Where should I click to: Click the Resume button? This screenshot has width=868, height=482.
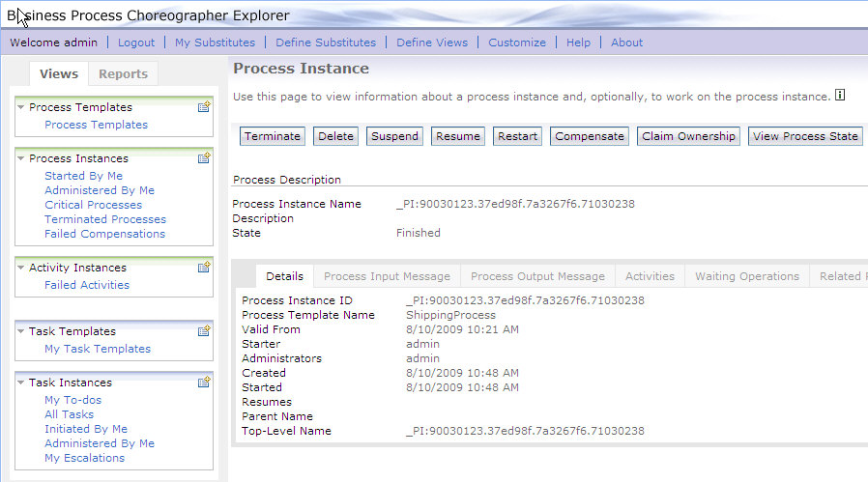click(458, 136)
